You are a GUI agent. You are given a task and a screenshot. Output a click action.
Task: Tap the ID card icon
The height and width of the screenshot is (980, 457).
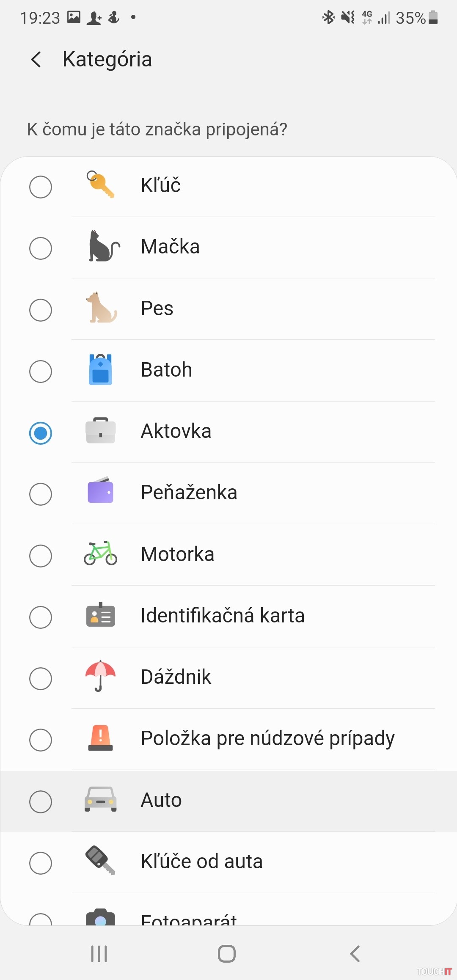point(101,615)
